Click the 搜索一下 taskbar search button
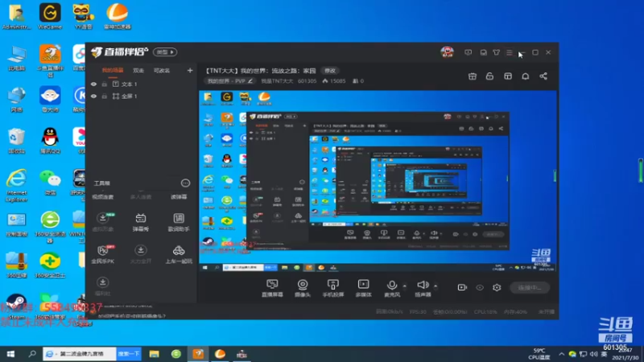 (x=129, y=354)
